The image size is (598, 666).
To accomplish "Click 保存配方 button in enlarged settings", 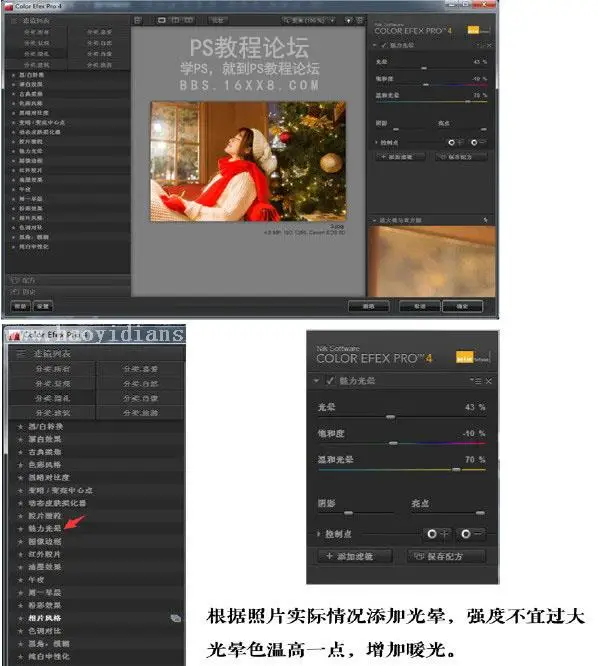I will tap(446, 556).
